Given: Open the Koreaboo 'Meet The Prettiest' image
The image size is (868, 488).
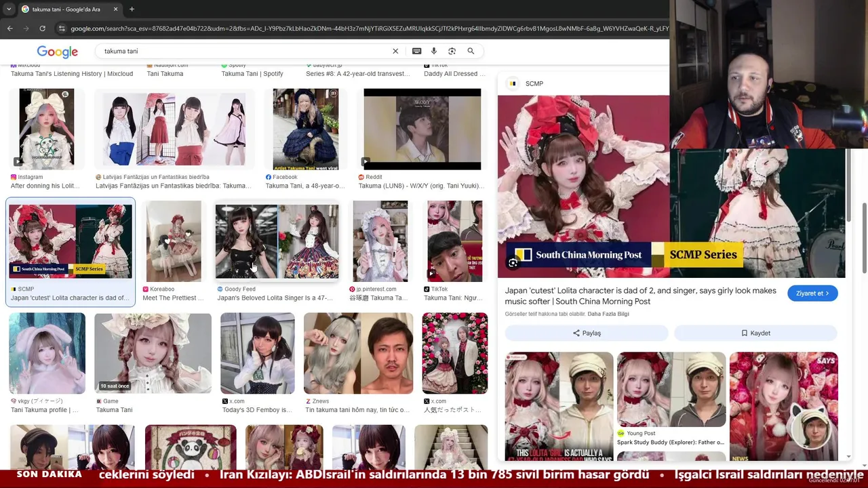Looking at the screenshot, I should [x=174, y=241].
